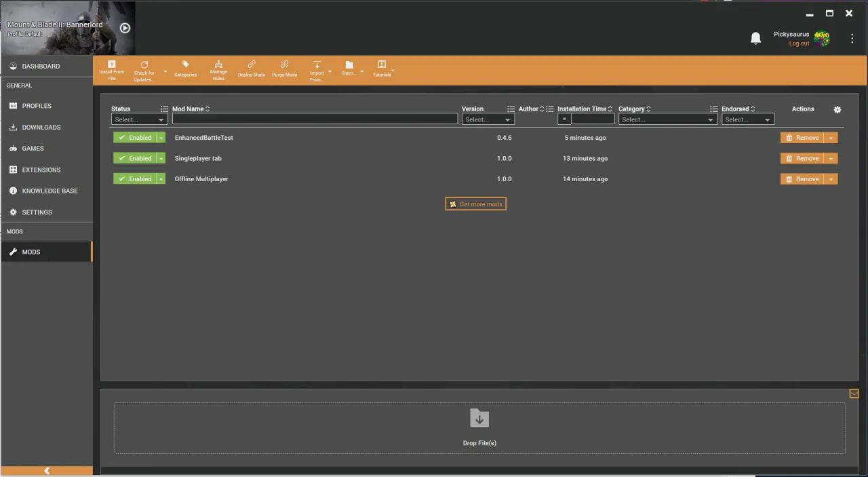Navigate to the Downloads sidebar section
The image size is (868, 477).
pos(41,127)
